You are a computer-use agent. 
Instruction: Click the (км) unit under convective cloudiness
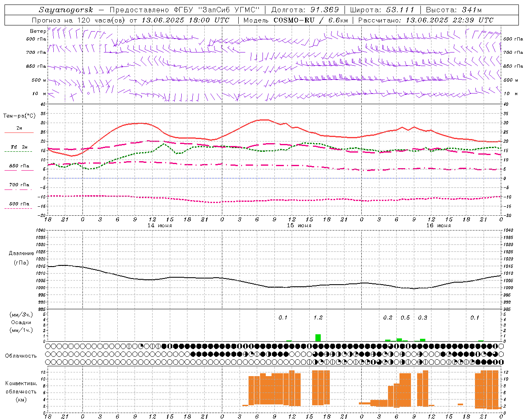[x=21, y=399]
